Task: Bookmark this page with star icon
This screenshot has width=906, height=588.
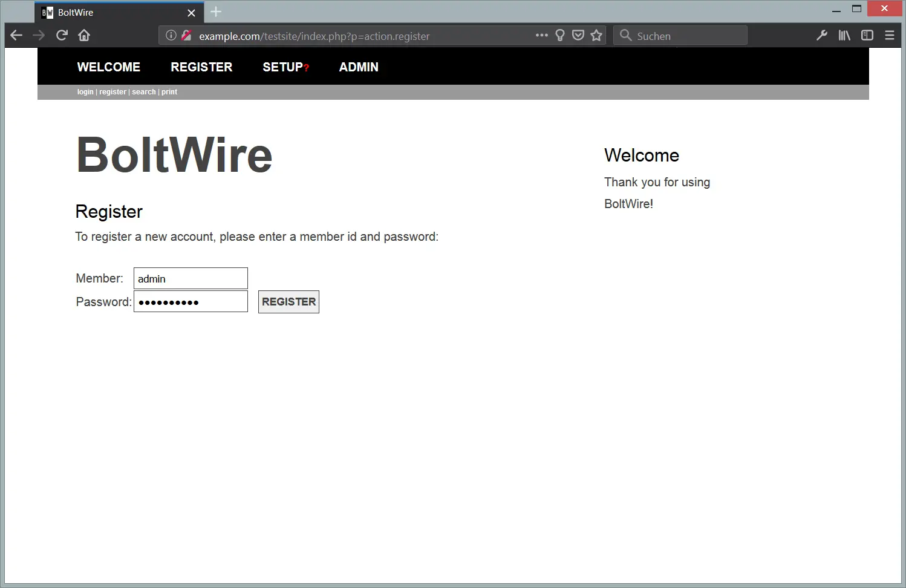Action: tap(597, 35)
